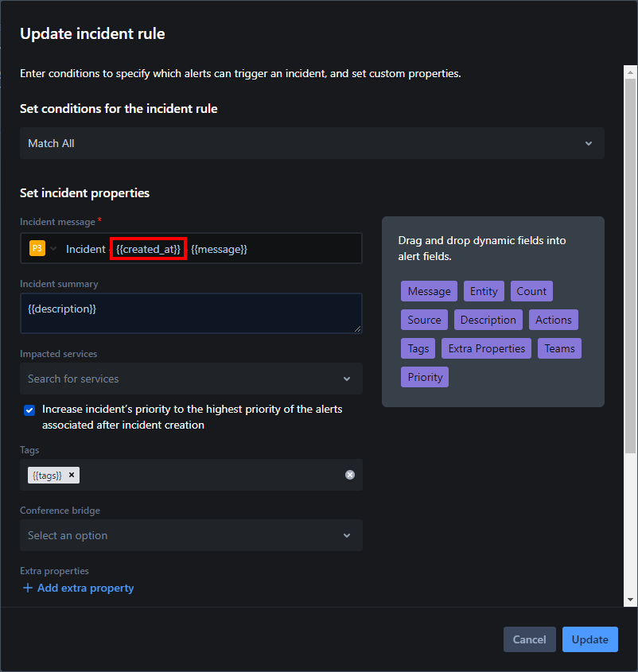Expand the Impacted services dropdown
The width and height of the screenshot is (638, 672).
pos(191,379)
